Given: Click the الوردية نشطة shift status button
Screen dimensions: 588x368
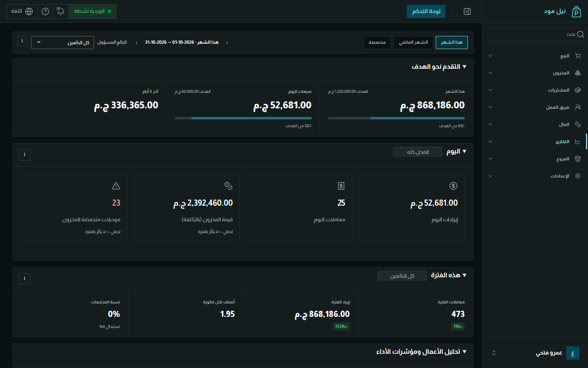Looking at the screenshot, I should (x=92, y=11).
